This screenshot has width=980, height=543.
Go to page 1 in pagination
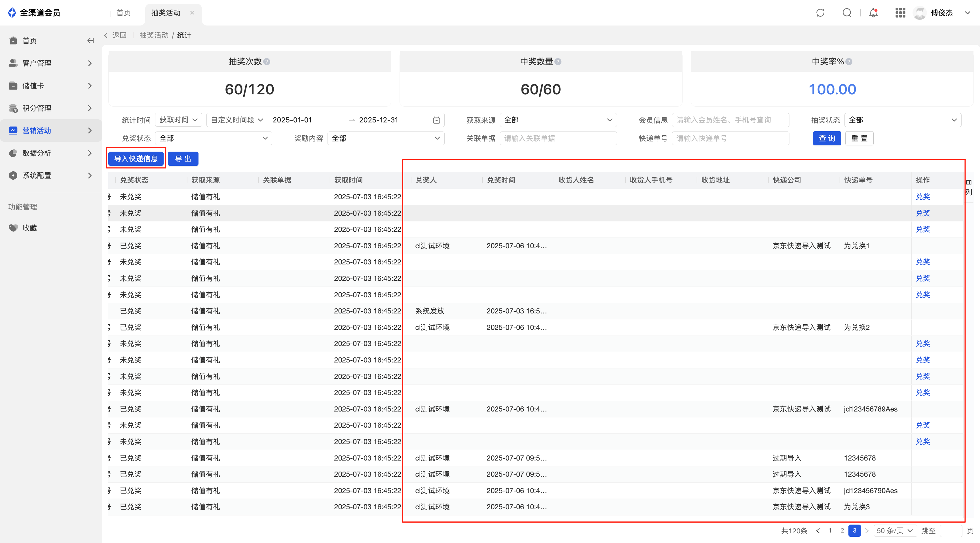point(830,531)
